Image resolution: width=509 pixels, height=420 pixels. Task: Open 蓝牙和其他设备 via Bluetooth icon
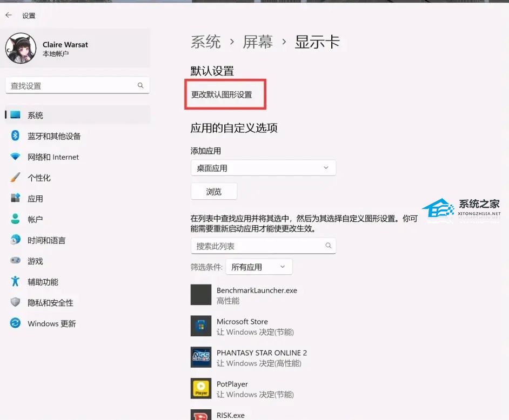(x=16, y=136)
